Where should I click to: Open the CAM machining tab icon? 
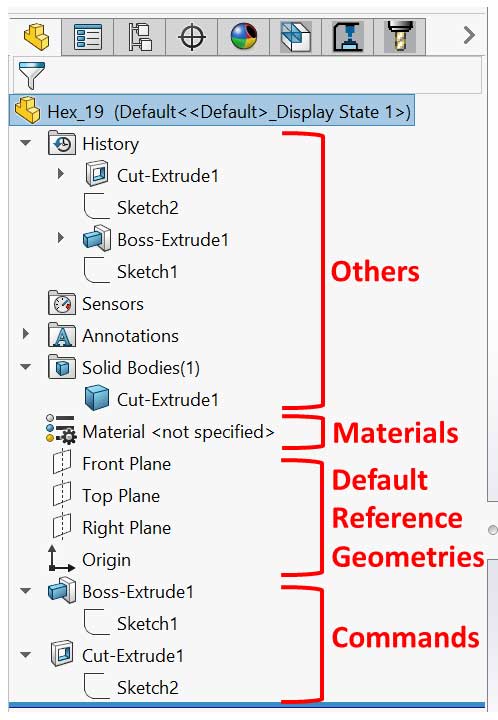tap(347, 37)
